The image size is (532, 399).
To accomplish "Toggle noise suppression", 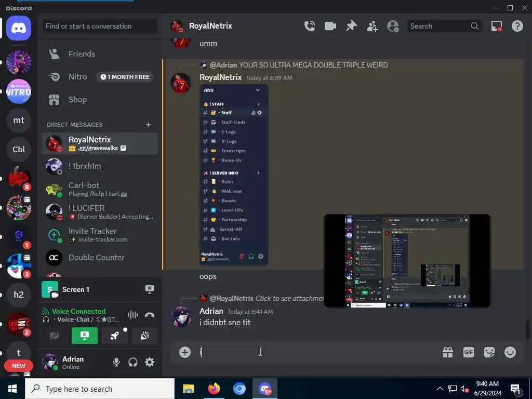I will pos(133,315).
